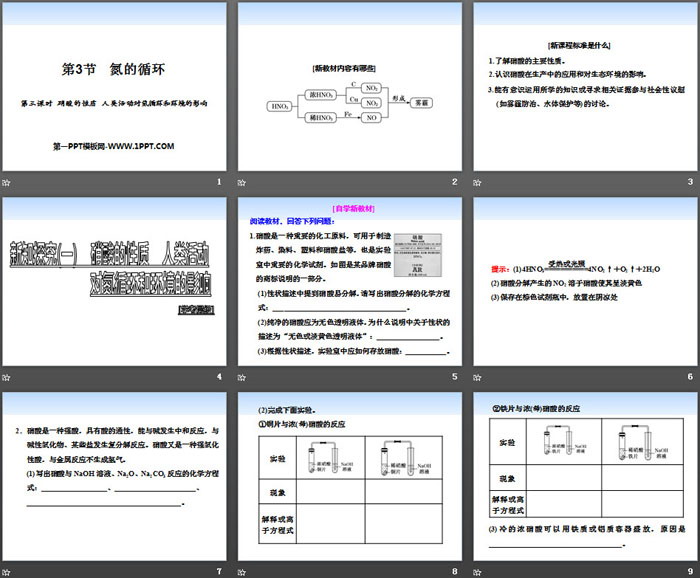The image size is (700, 578).
Task: Select the copper and nitric acid experiment slide
Action: (x=348, y=476)
